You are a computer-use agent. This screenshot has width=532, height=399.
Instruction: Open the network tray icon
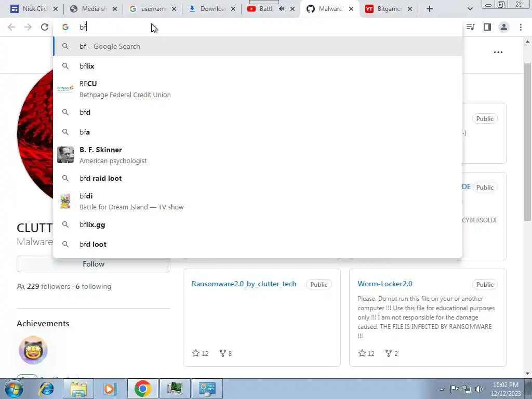[467, 389]
